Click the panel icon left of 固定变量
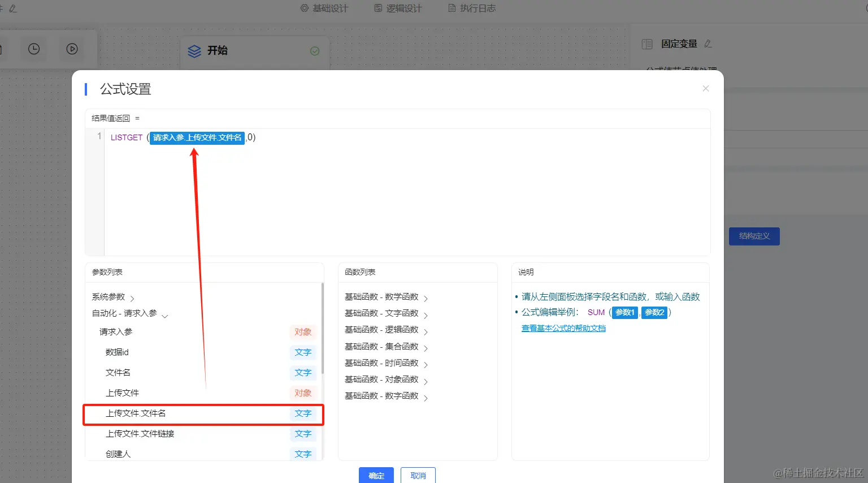This screenshot has height=483, width=868. [x=648, y=44]
